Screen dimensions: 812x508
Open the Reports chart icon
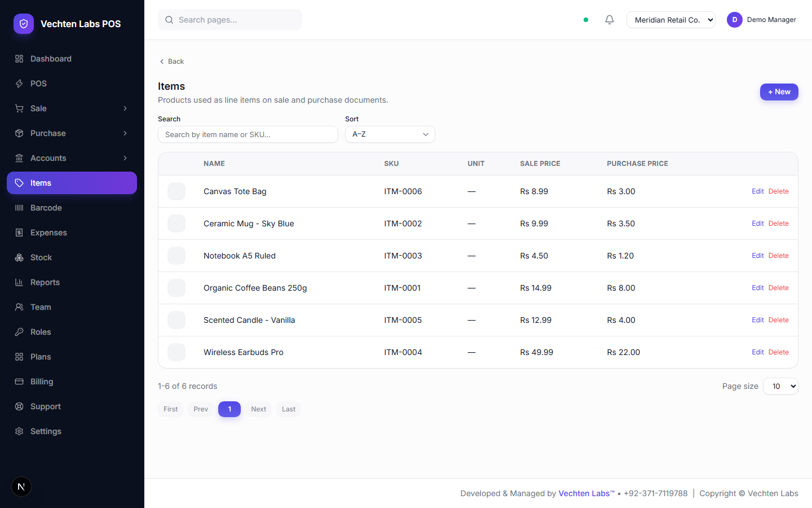pyautogui.click(x=19, y=282)
